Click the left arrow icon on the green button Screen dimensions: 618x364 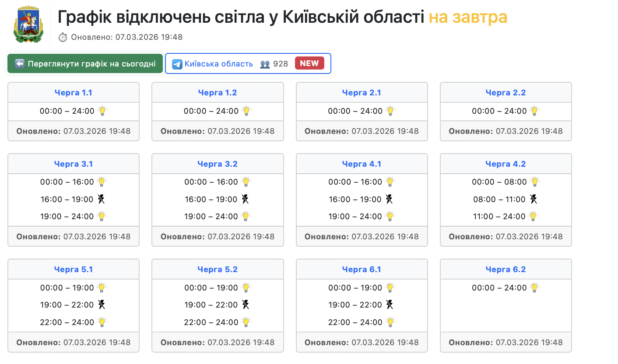(19, 64)
